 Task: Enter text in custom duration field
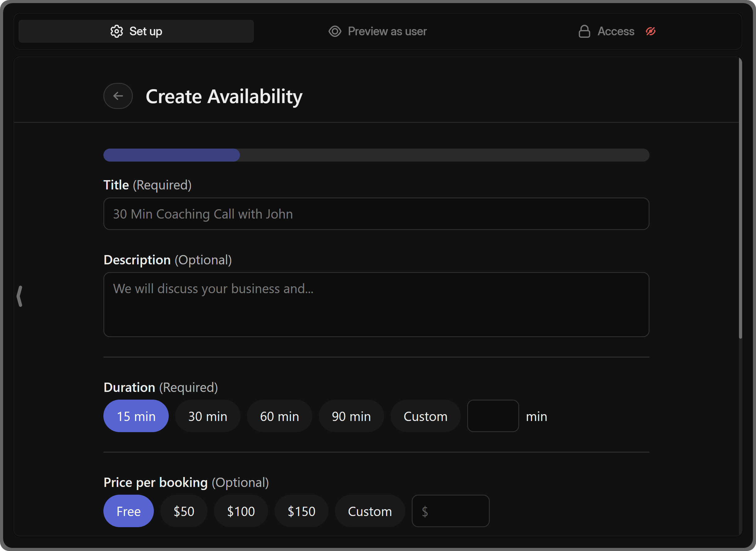(493, 416)
